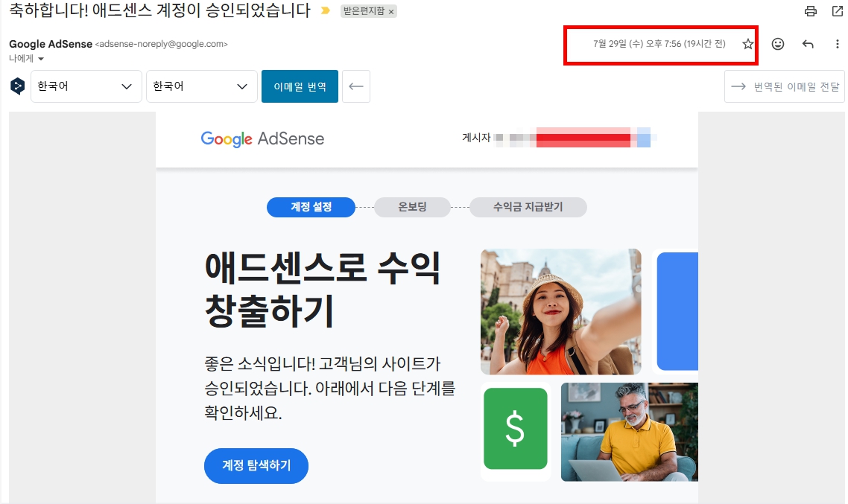Click the green dollar sign tile
This screenshot has height=504, width=848.
[516, 428]
